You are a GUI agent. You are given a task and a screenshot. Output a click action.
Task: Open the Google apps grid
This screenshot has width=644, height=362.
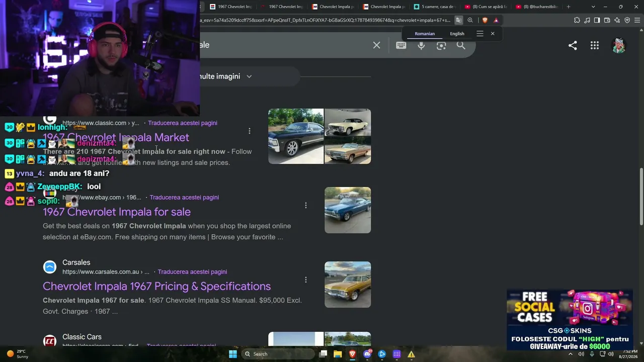click(595, 45)
